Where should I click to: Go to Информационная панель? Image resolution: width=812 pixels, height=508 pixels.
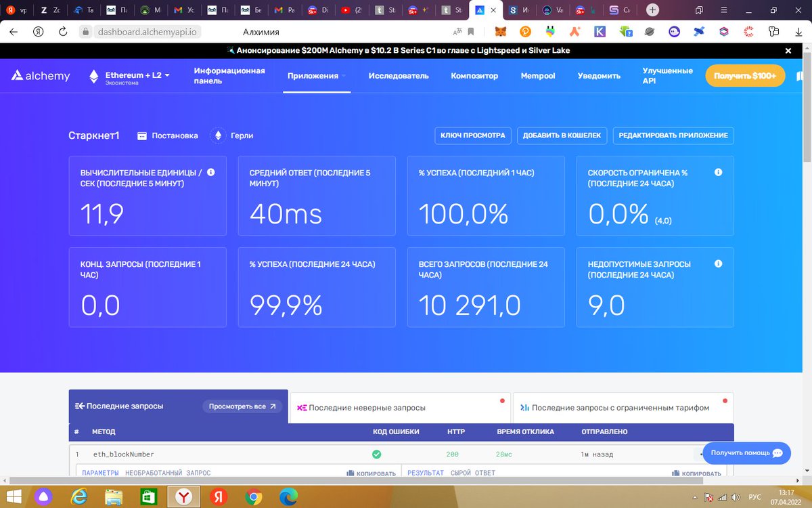(229, 76)
